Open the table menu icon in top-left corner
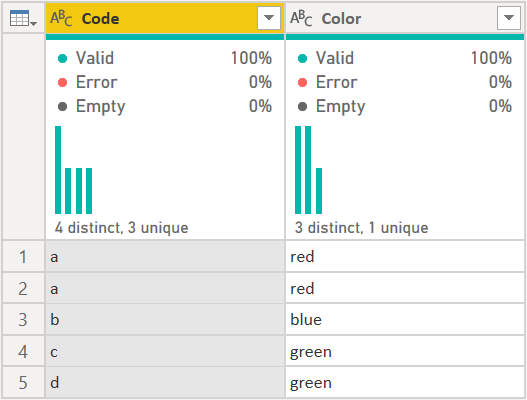The width and height of the screenshot is (527, 400). point(23,18)
